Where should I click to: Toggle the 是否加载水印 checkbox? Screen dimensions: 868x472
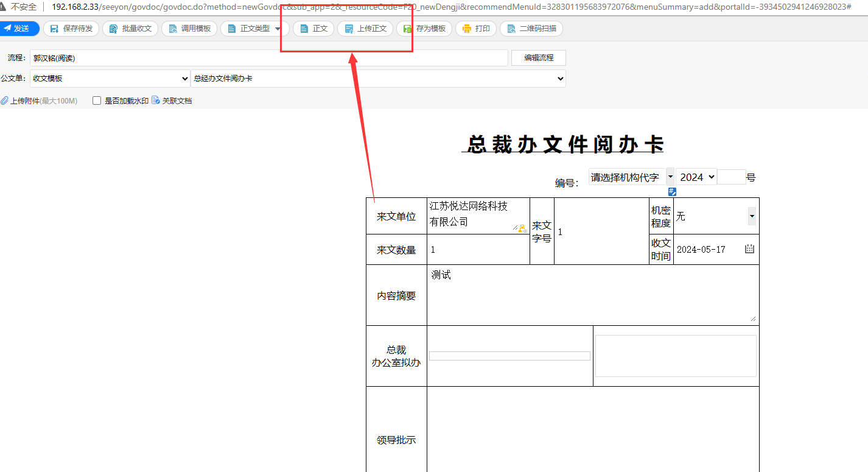(97, 101)
